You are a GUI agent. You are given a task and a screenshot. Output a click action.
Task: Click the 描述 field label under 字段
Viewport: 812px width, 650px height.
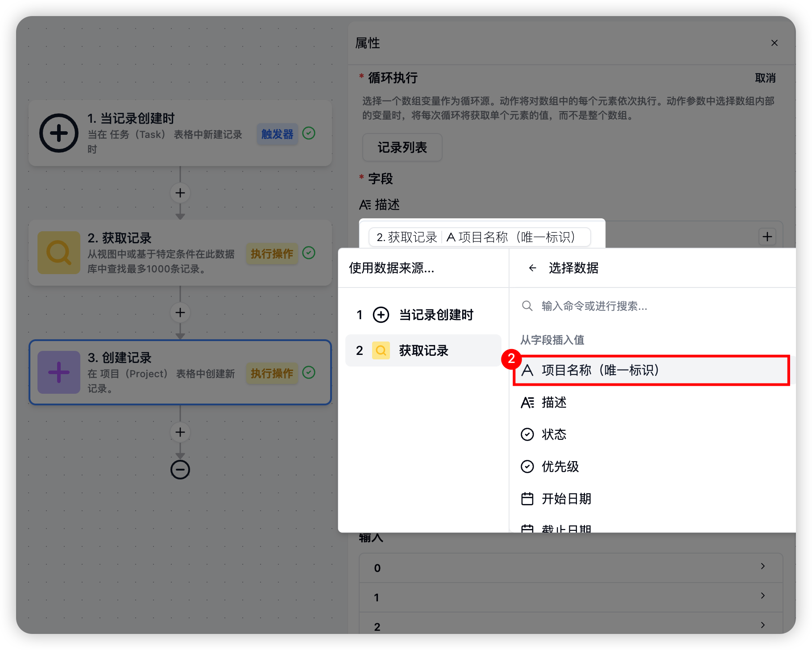pyautogui.click(x=387, y=204)
